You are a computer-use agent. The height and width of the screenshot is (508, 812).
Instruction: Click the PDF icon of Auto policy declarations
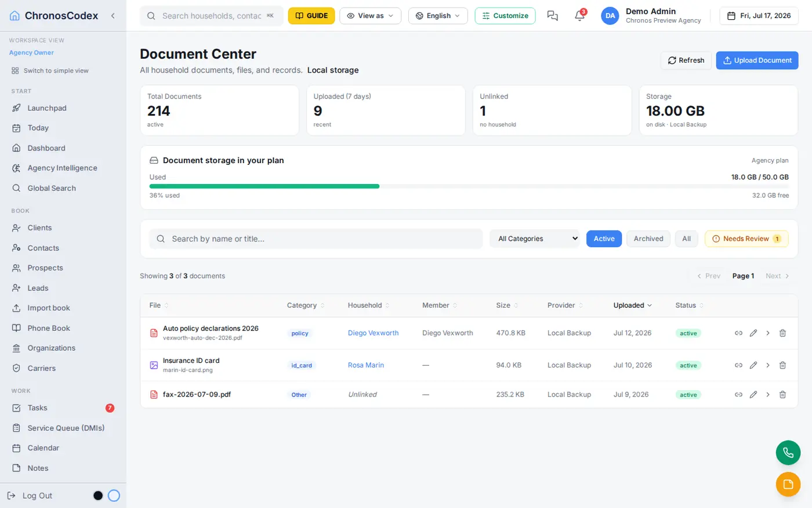154,333
